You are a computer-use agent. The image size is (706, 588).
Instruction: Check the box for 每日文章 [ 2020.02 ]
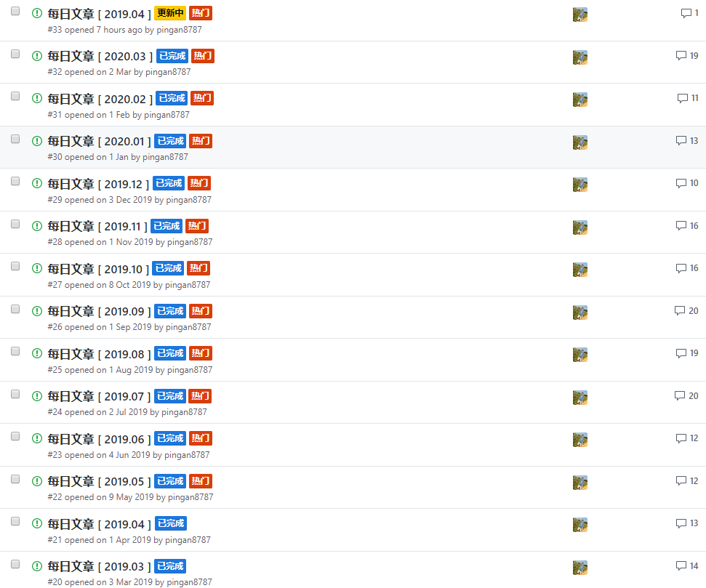click(15, 96)
